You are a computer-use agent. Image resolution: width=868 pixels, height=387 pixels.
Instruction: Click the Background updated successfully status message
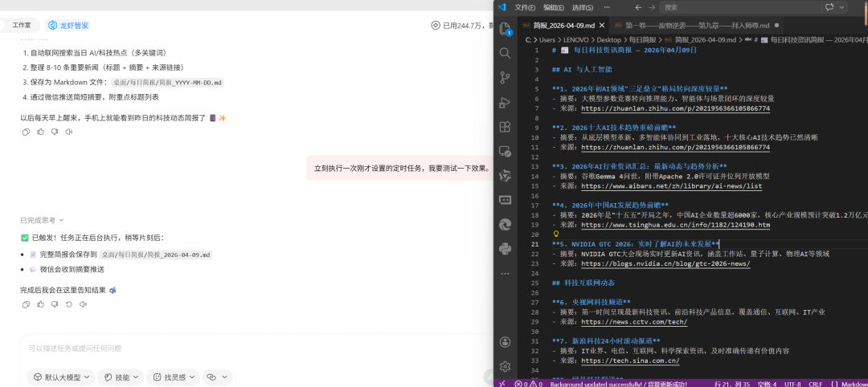pos(618,384)
